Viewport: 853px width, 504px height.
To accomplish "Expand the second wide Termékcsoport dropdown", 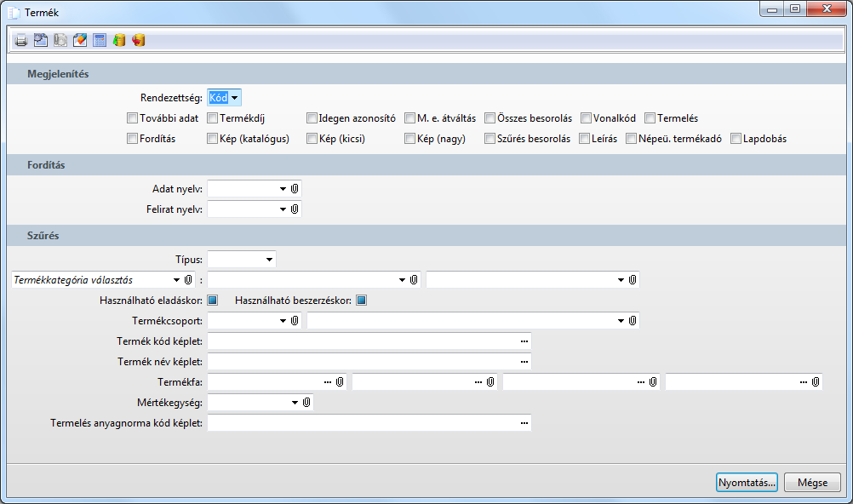I will pyautogui.click(x=621, y=321).
